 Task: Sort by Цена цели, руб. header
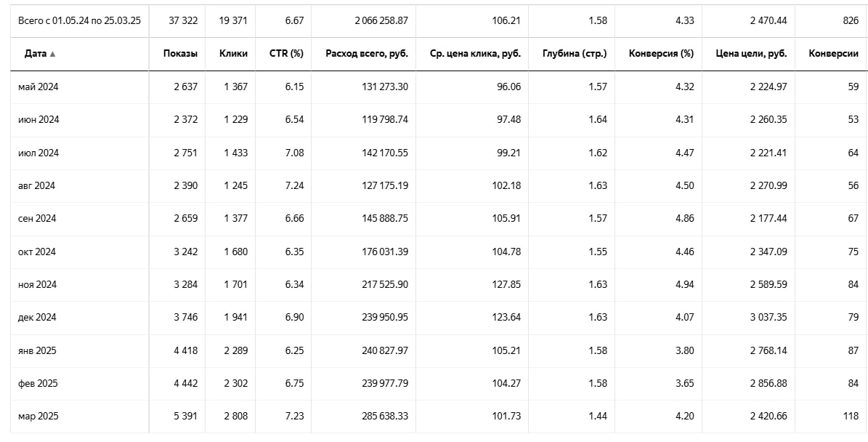coord(751,54)
